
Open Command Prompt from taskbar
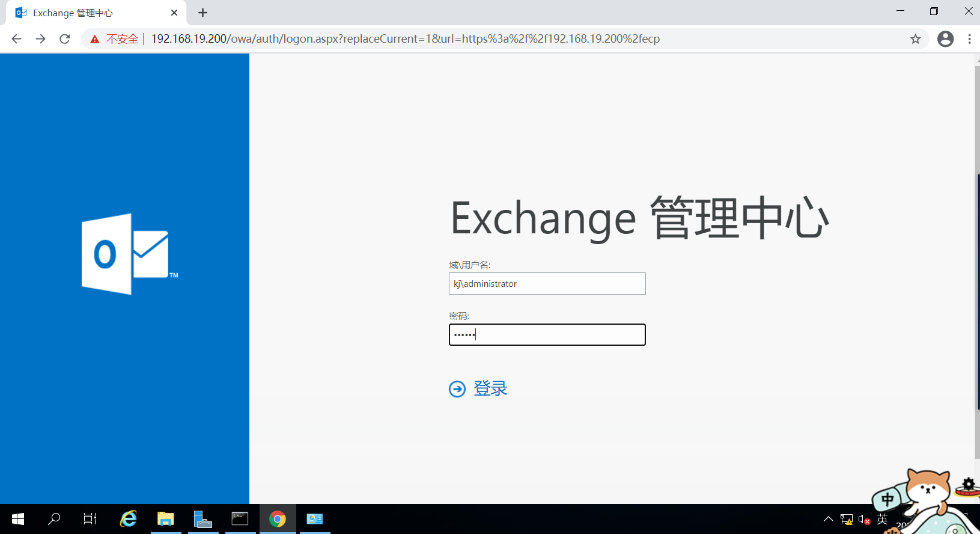pyautogui.click(x=240, y=519)
